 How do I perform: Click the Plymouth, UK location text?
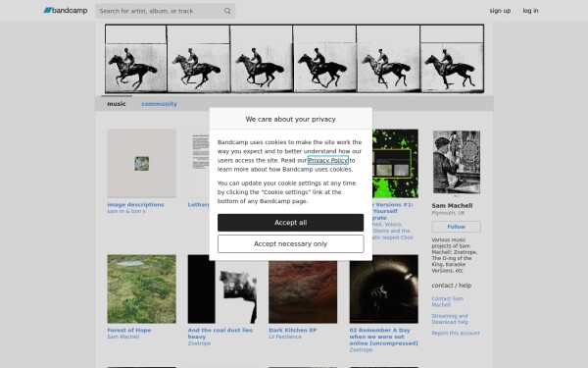(448, 213)
